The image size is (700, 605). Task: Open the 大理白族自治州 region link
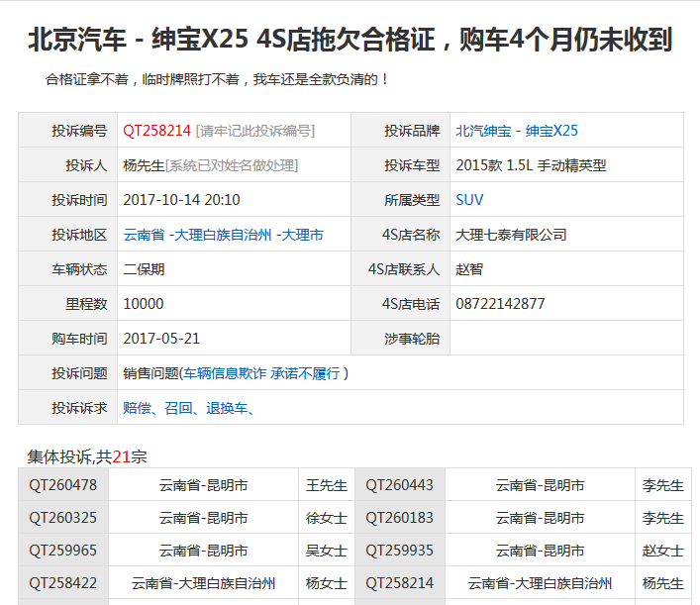pyautogui.click(x=223, y=235)
